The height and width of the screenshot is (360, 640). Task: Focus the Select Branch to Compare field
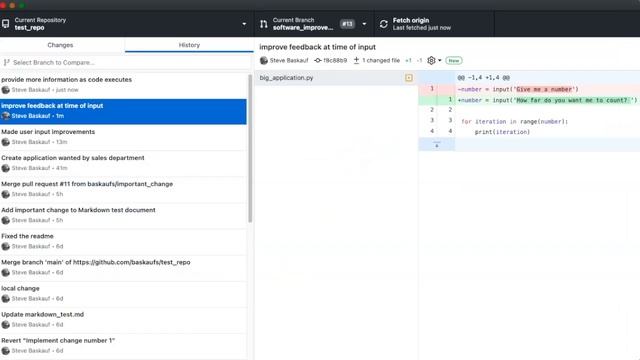127,62
